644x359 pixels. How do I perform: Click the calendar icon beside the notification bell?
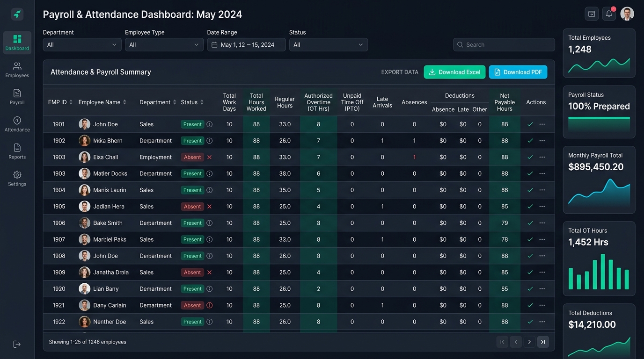click(592, 14)
